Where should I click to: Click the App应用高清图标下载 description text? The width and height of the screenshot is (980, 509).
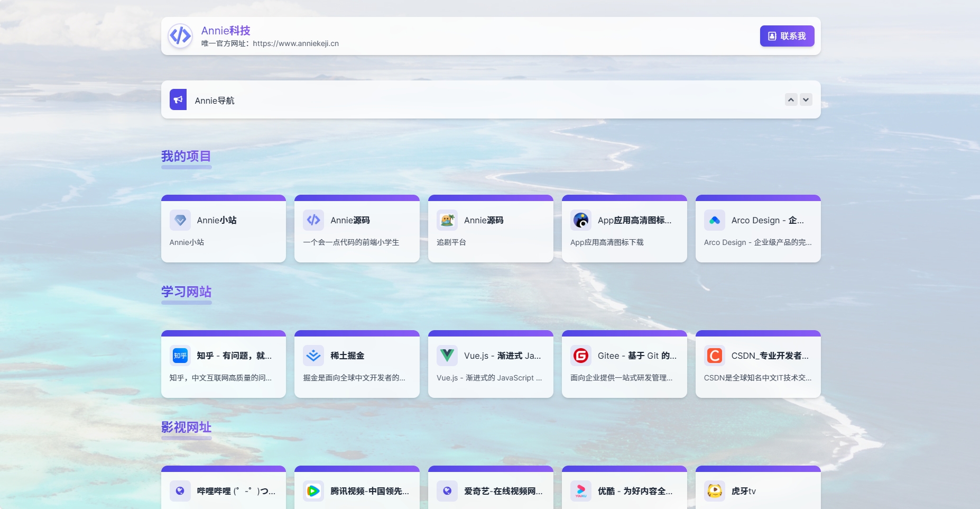tap(607, 242)
